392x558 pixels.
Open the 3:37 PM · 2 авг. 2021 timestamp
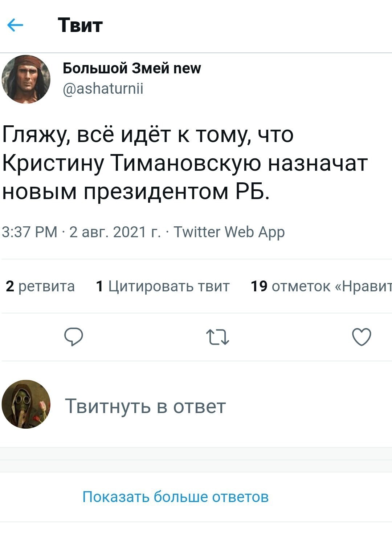[x=81, y=232]
